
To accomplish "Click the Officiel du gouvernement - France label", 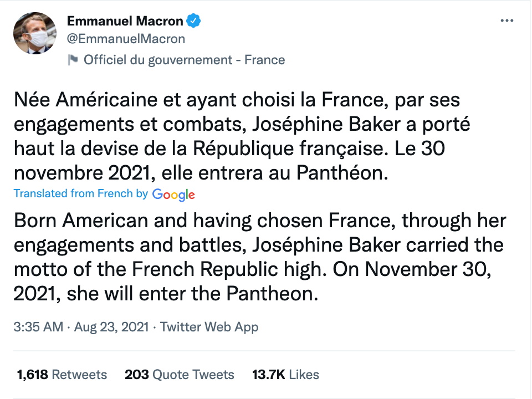I will click(184, 60).
